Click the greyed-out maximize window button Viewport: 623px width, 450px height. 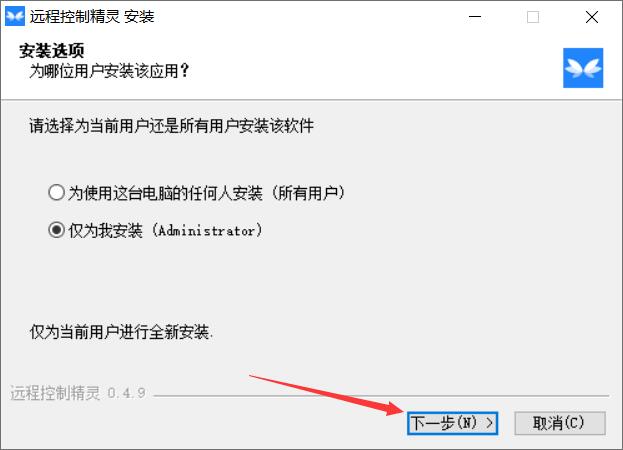[533, 17]
